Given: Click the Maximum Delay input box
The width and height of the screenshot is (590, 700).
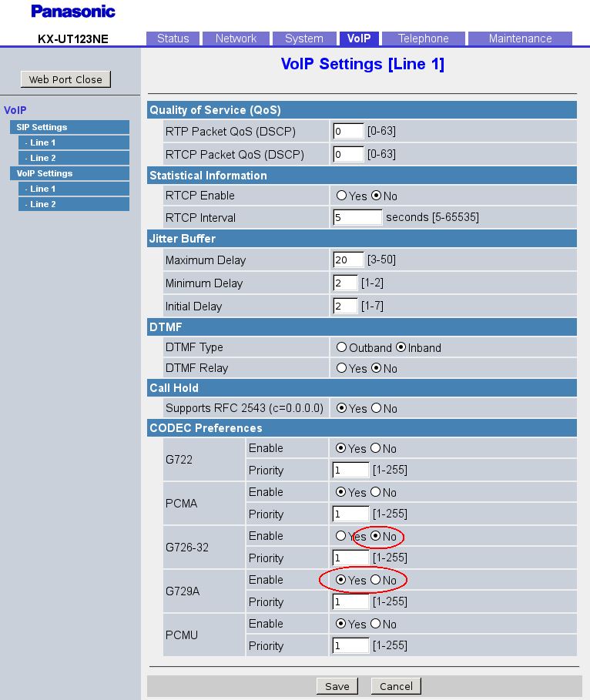Looking at the screenshot, I should (x=348, y=260).
